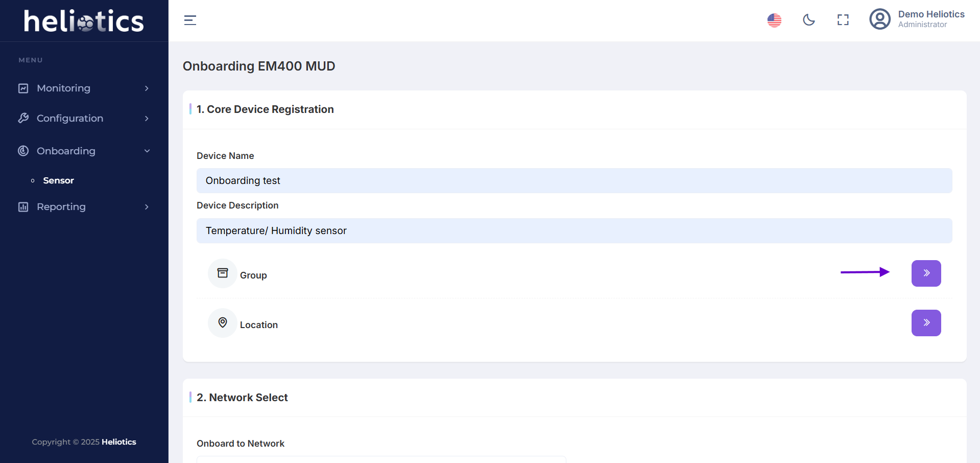Click the Monitoring chart icon in the sidebar

[23, 88]
